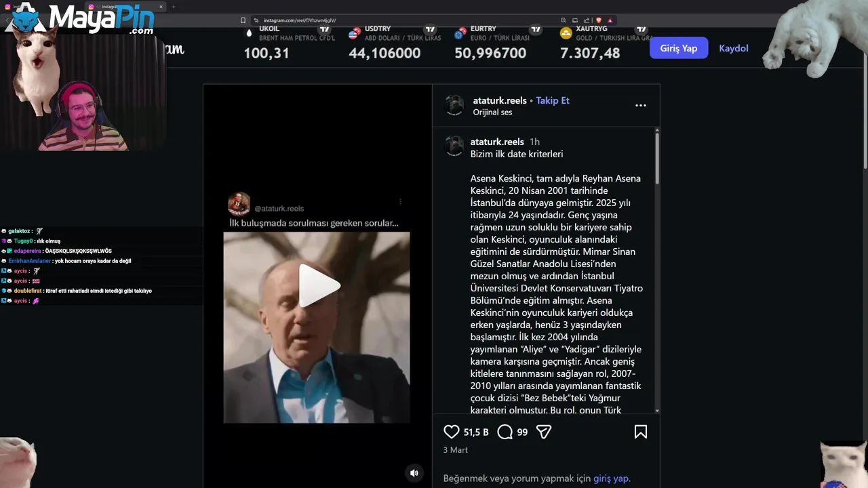Open the ataturk.reels username in caption
Image resolution: width=868 pixels, height=488 pixels.
497,142
